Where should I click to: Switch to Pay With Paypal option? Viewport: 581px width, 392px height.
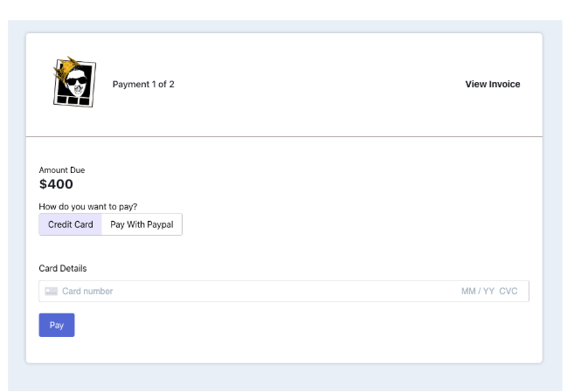coord(142,224)
